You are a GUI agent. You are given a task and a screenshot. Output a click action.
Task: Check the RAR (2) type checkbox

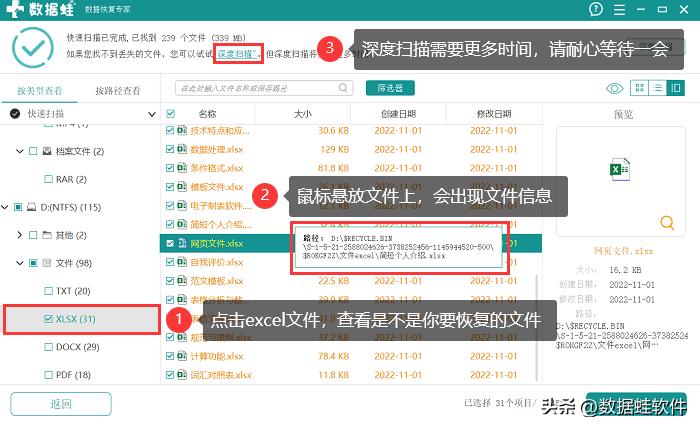click(49, 179)
